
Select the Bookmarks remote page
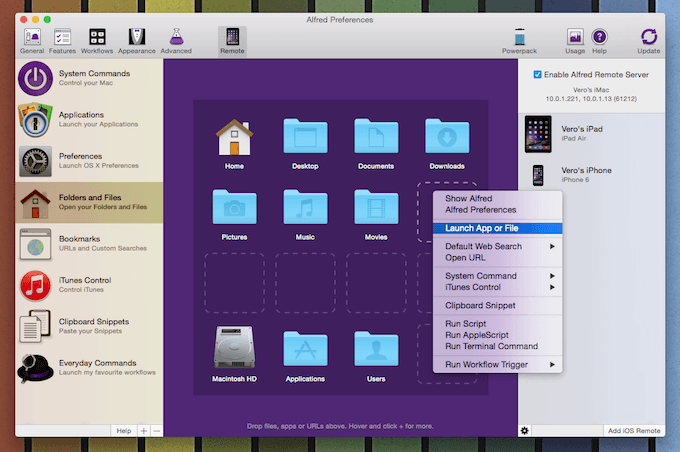(x=89, y=244)
